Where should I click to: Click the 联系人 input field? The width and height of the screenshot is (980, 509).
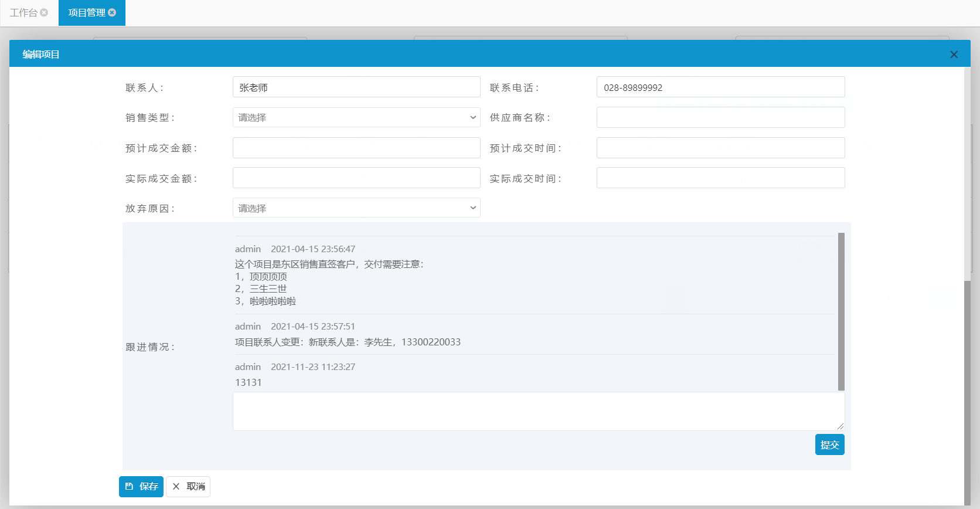click(x=356, y=87)
